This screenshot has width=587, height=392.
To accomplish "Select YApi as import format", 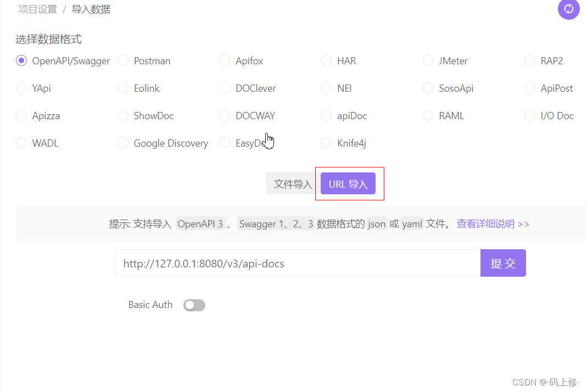I will point(21,88).
